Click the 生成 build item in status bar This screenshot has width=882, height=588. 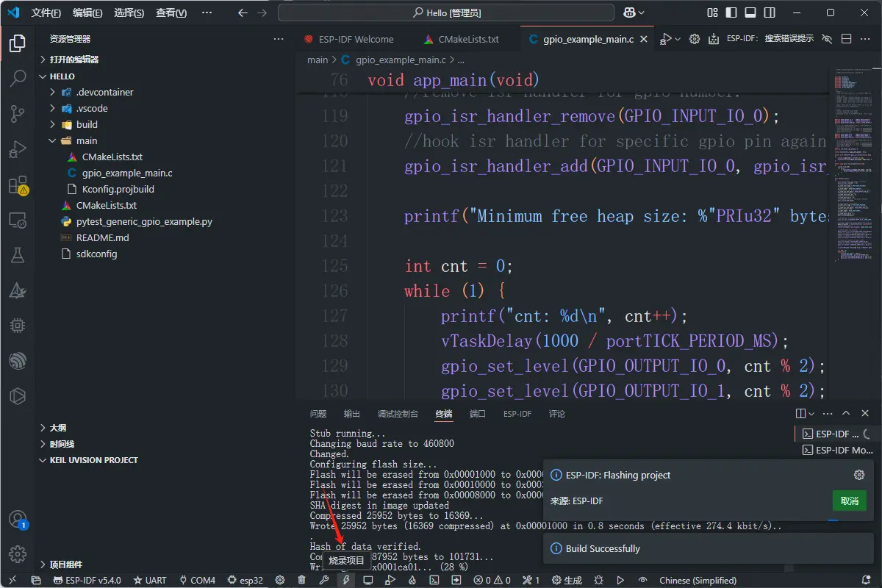point(567,580)
